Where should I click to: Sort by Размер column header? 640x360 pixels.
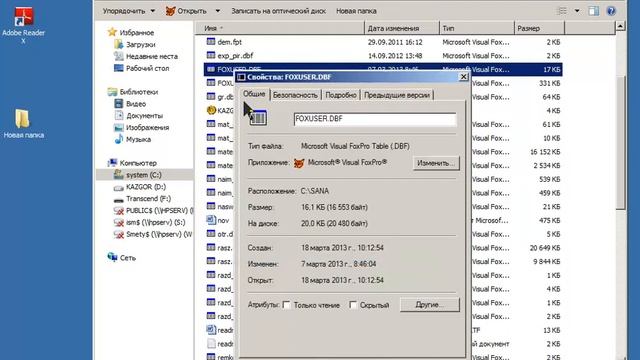click(x=539, y=28)
